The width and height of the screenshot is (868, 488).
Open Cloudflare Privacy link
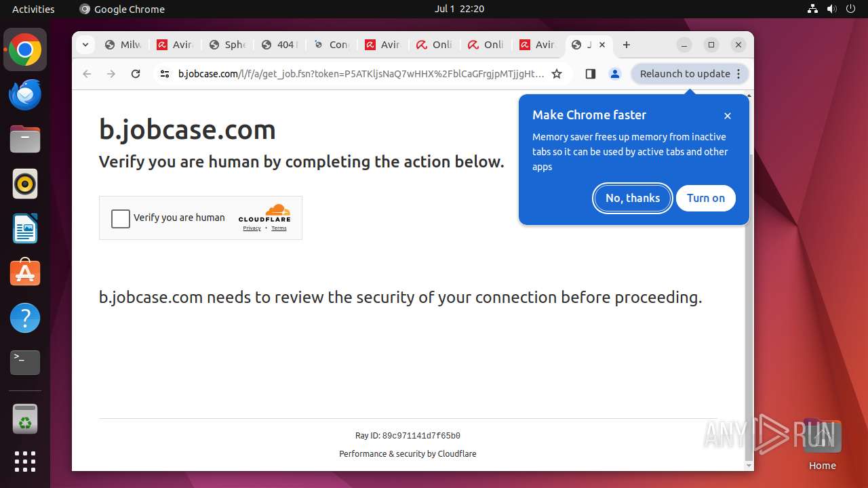pos(252,228)
